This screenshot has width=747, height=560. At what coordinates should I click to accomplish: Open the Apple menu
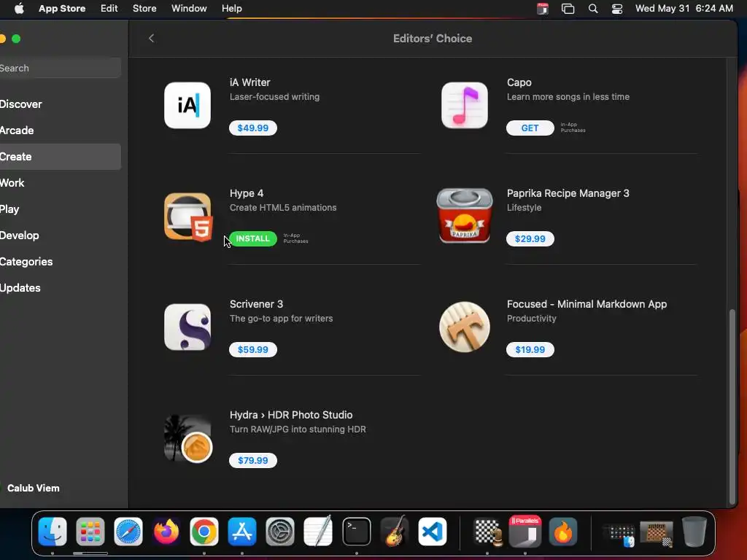[19, 9]
